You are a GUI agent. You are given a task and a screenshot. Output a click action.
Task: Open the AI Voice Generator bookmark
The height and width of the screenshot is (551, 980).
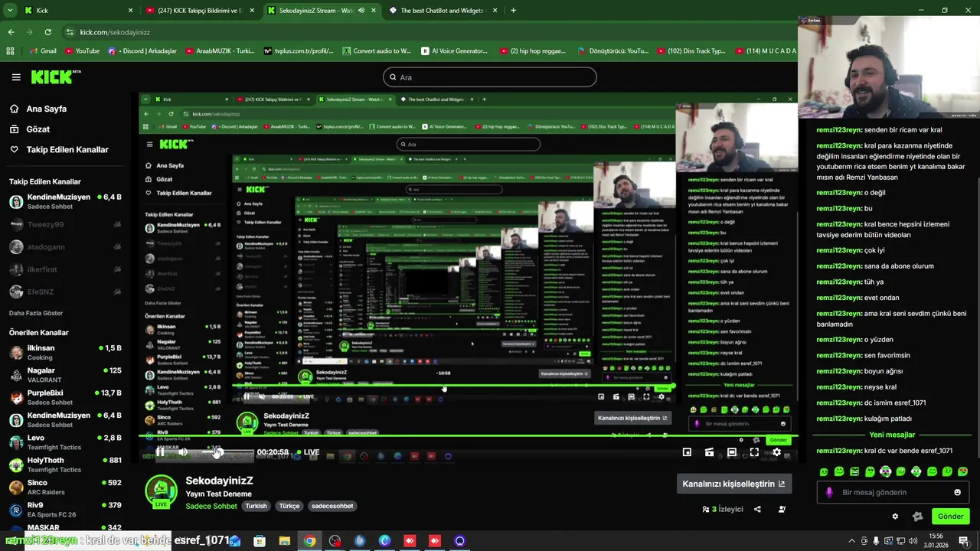point(454,51)
